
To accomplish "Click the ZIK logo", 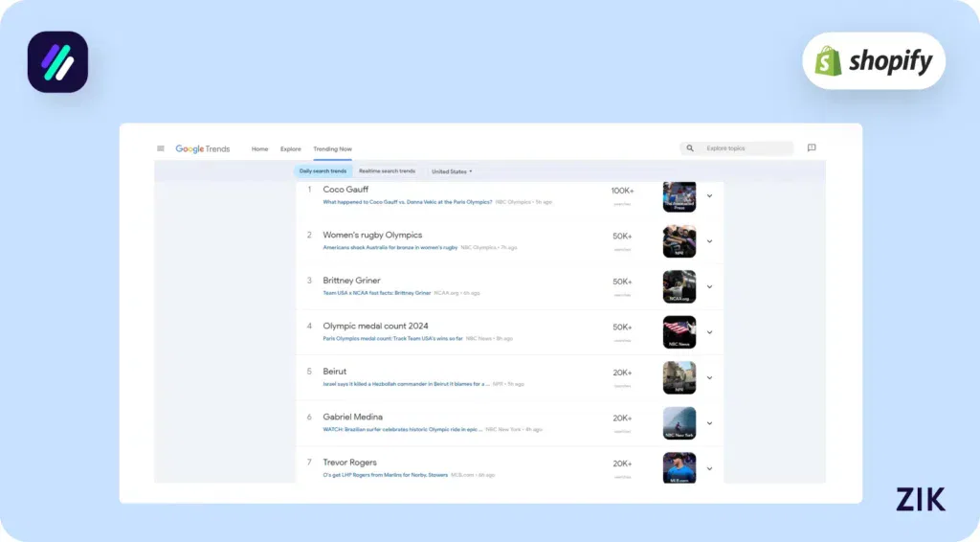I will [920, 499].
